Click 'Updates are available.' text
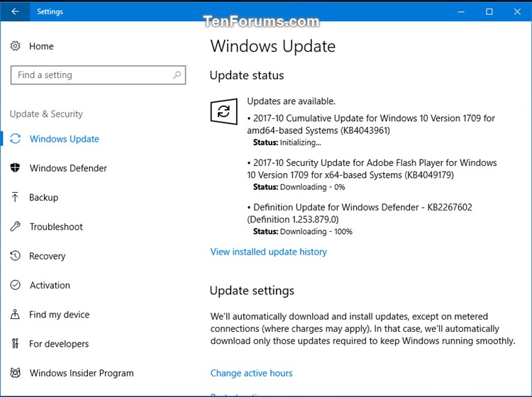532x397 pixels. (291, 101)
